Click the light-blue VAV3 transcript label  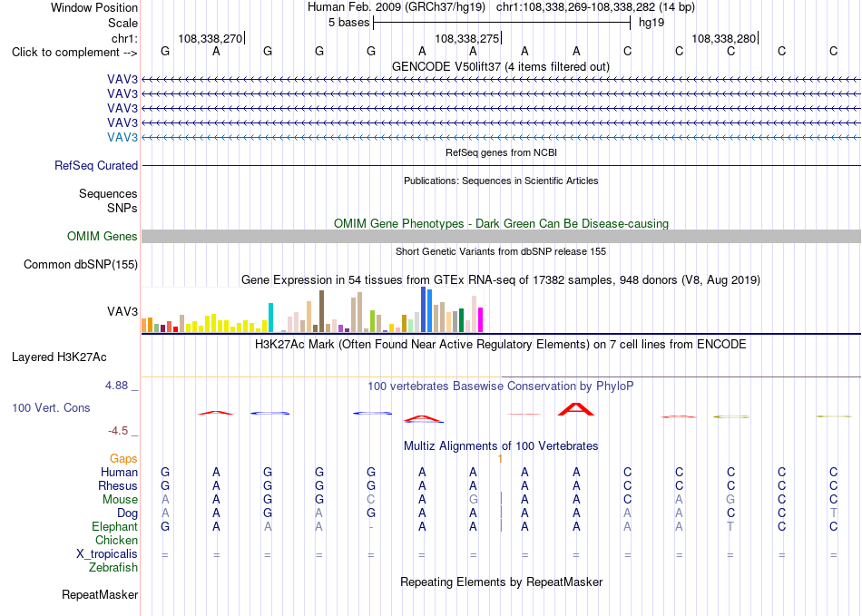point(122,137)
